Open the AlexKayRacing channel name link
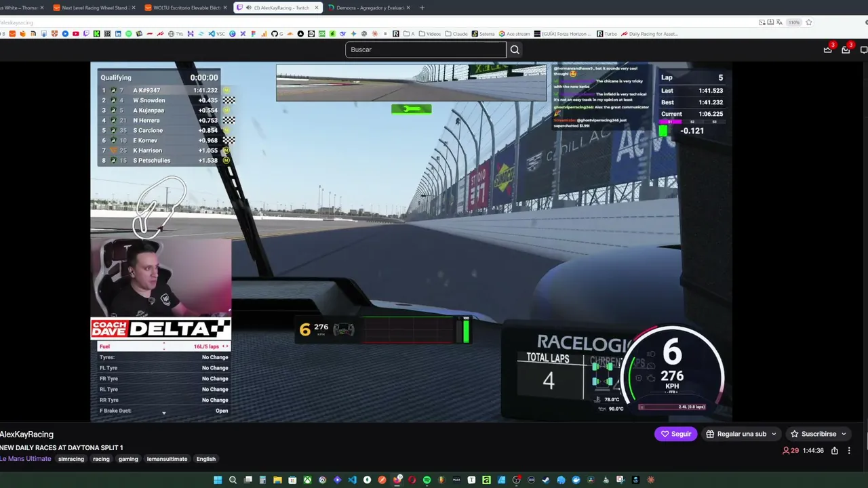The image size is (868, 488). 26,434
